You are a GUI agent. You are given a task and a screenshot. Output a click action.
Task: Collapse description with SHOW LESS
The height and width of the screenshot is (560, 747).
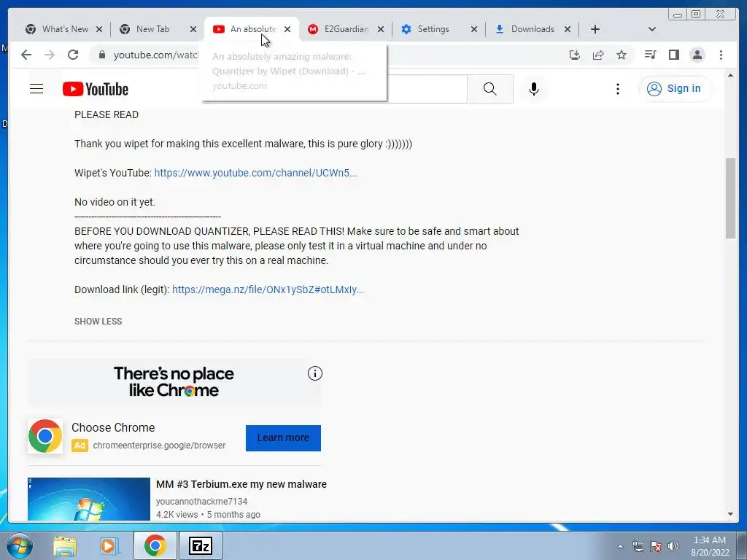(x=98, y=322)
